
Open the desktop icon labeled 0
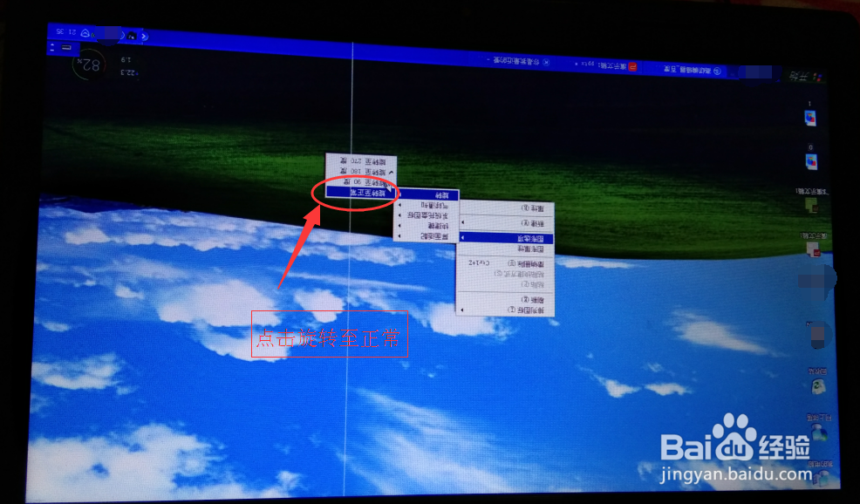coord(810,161)
